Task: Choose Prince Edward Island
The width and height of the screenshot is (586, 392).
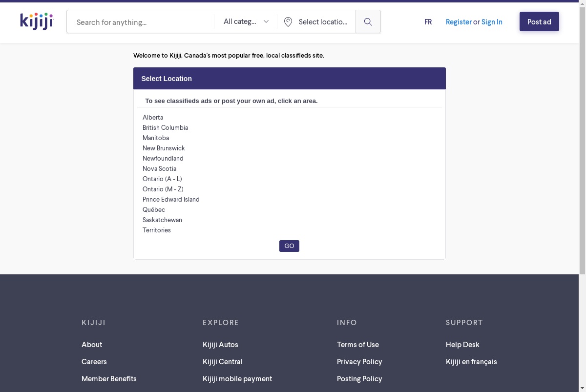Action: pyautogui.click(x=171, y=199)
